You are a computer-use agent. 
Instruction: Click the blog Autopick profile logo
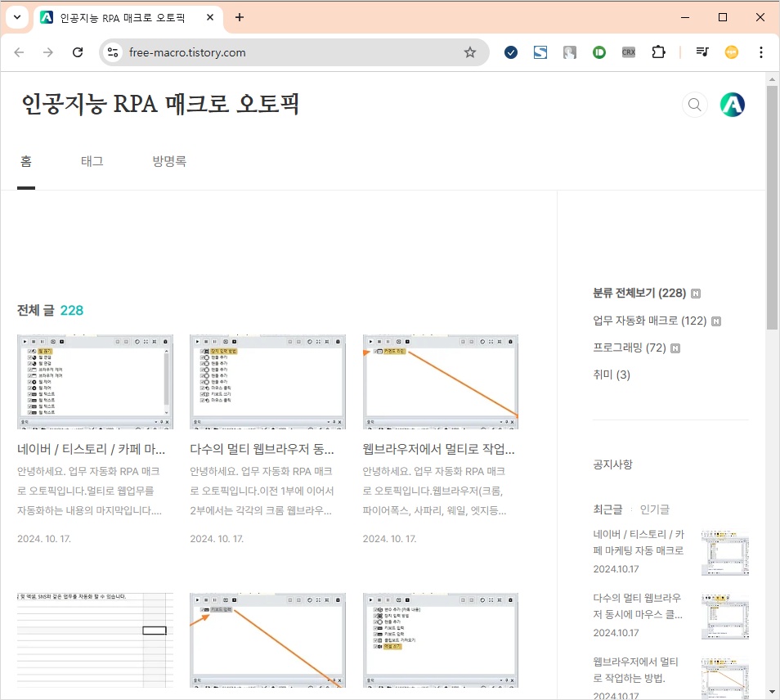pos(733,105)
